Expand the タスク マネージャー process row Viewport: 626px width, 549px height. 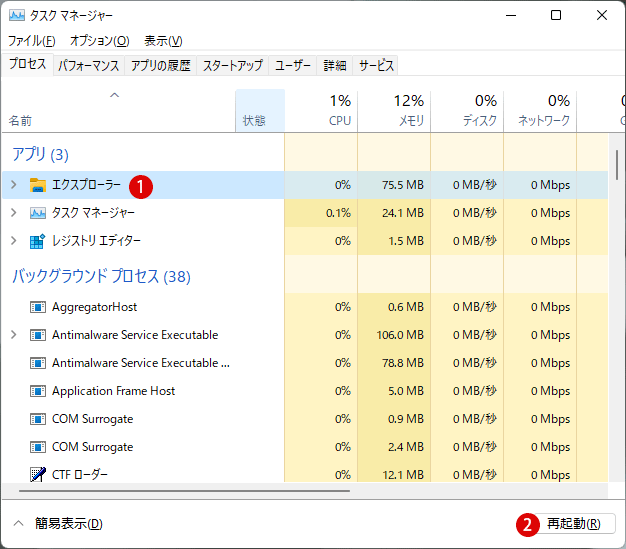click(14, 213)
